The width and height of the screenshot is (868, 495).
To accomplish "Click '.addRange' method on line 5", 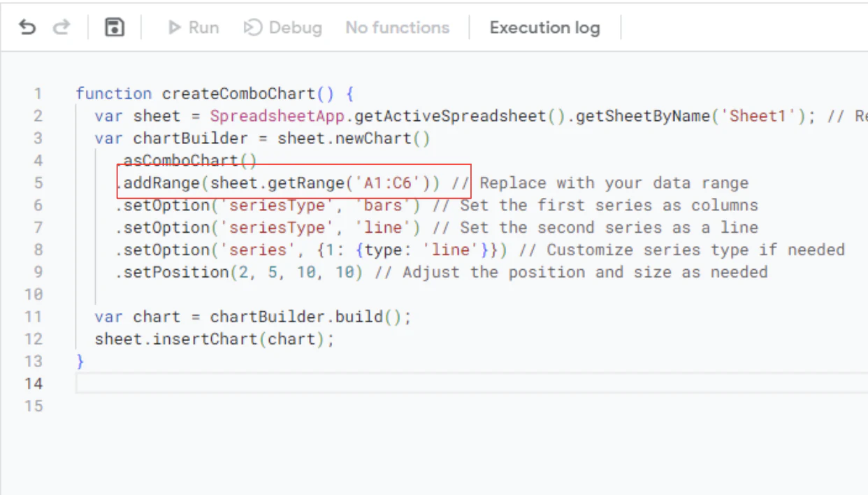I will click(x=157, y=183).
